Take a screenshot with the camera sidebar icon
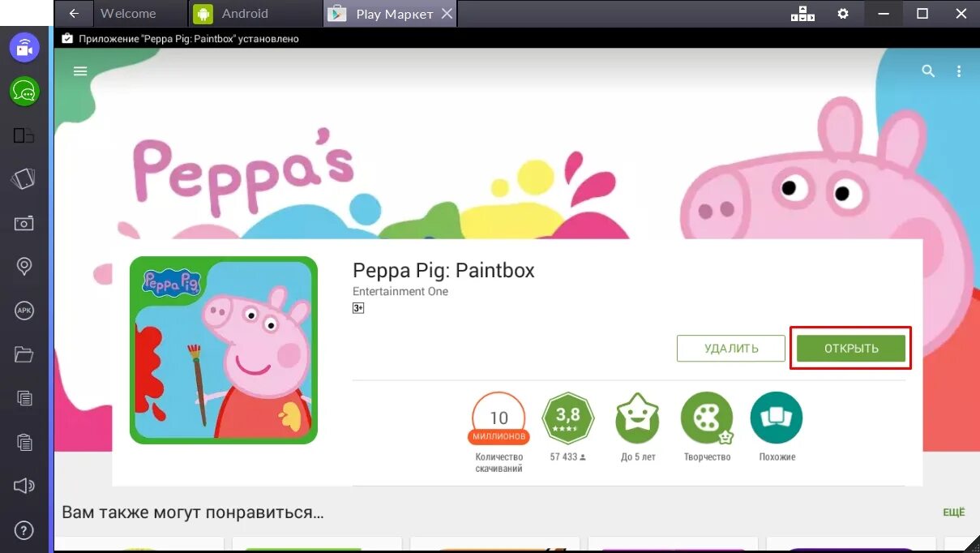The height and width of the screenshot is (553, 980). (x=24, y=223)
